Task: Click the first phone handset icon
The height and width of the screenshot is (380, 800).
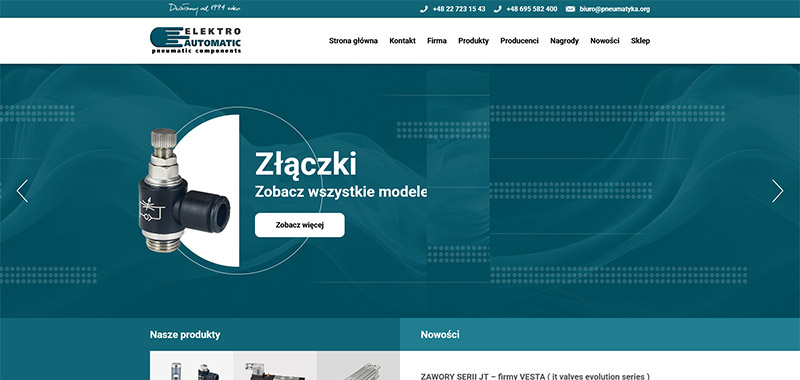Action: [x=423, y=9]
